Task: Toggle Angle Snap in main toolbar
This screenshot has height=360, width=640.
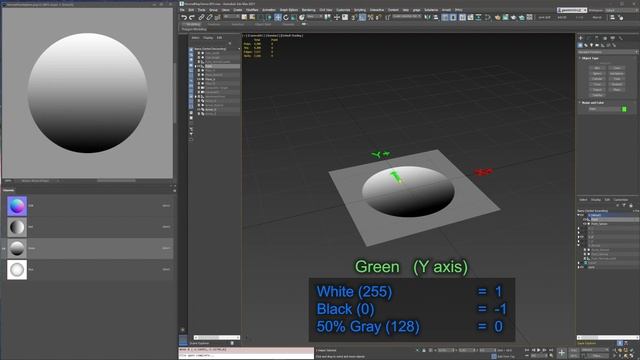Action: (x=362, y=17)
